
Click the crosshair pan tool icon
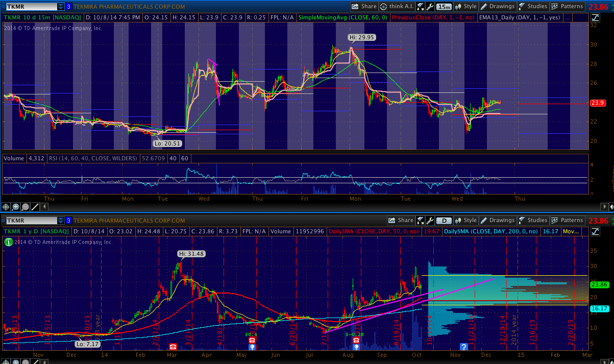pyautogui.click(x=6, y=207)
